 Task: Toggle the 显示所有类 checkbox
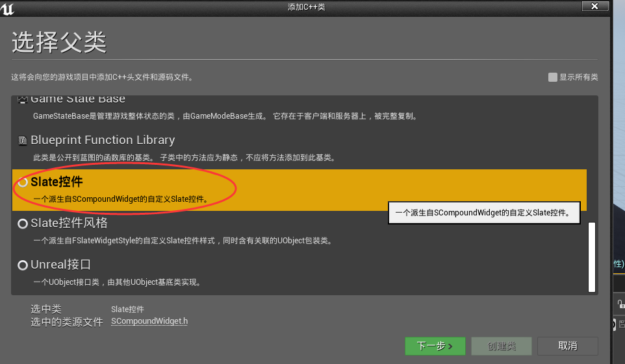(x=552, y=77)
